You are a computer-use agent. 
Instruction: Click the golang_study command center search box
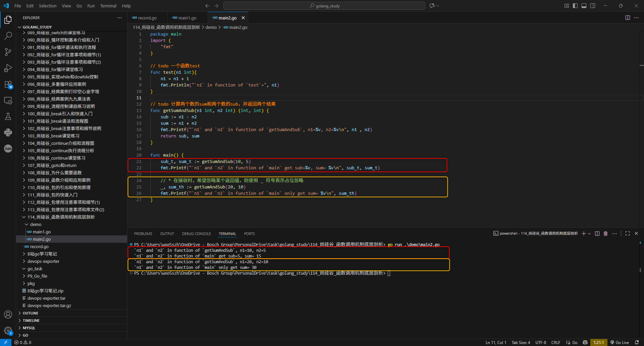coord(324,6)
